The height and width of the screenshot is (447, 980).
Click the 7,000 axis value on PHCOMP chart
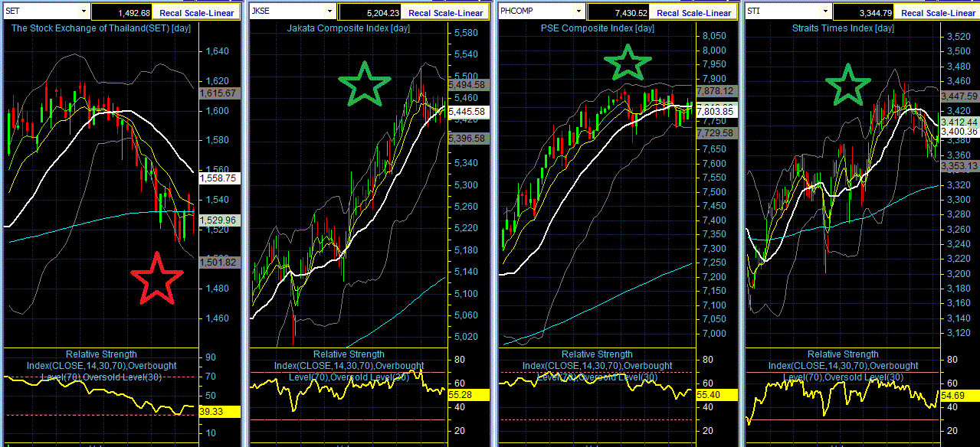click(713, 334)
